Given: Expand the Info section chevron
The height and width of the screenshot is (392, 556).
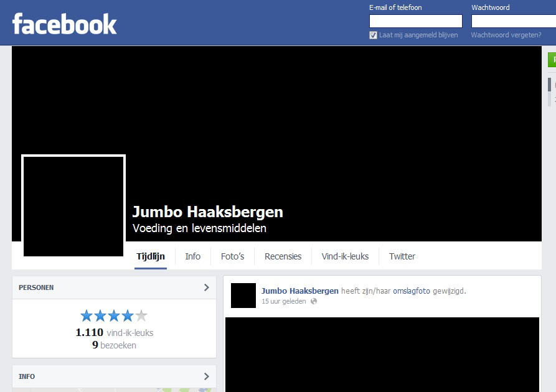Looking at the screenshot, I should click(x=207, y=376).
